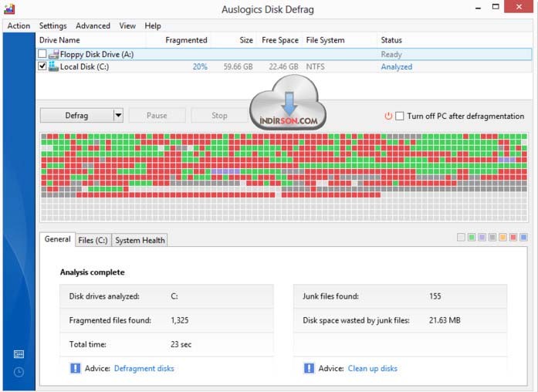Follow the Defragment disks advice link
This screenshot has width=538, height=392.
click(x=144, y=368)
